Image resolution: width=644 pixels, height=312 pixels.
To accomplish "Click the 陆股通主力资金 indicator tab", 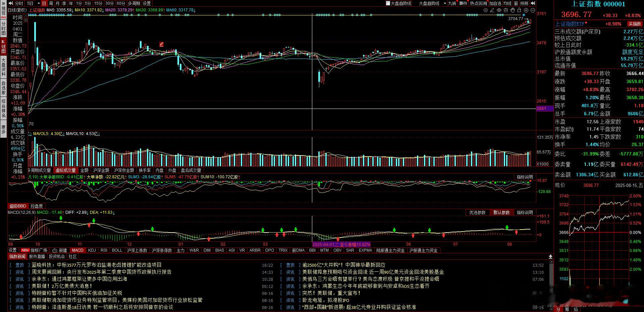I will 390,250.
